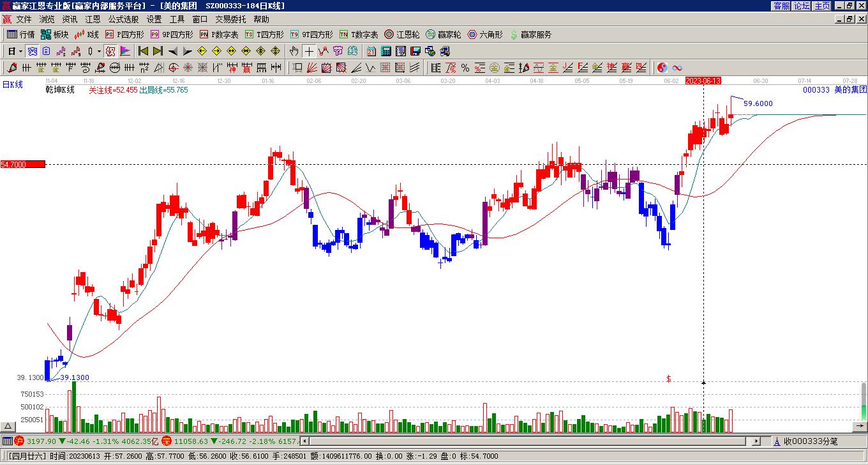Click the yin-yang Taiji icon
Viewport: 868px width, 465px height.
[x=662, y=68]
